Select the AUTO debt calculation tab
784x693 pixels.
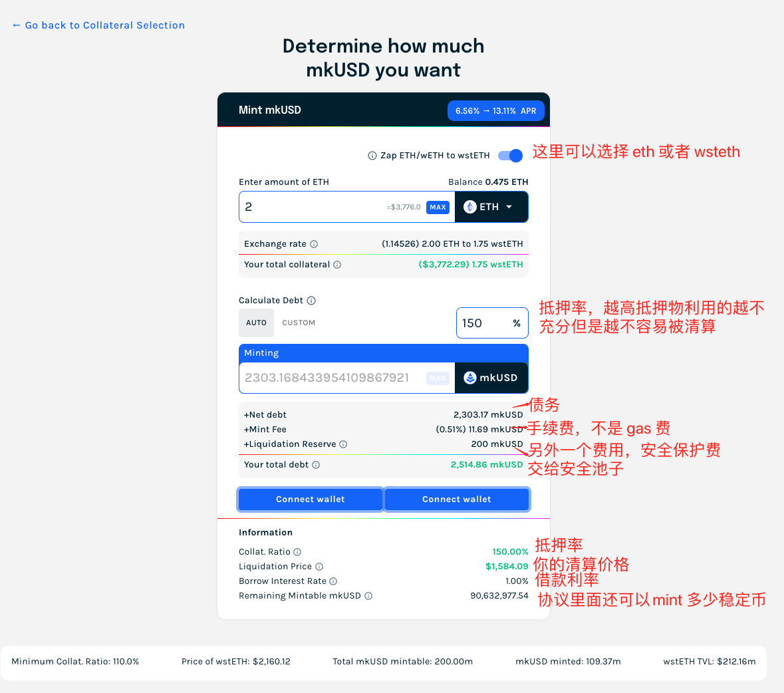[256, 323]
